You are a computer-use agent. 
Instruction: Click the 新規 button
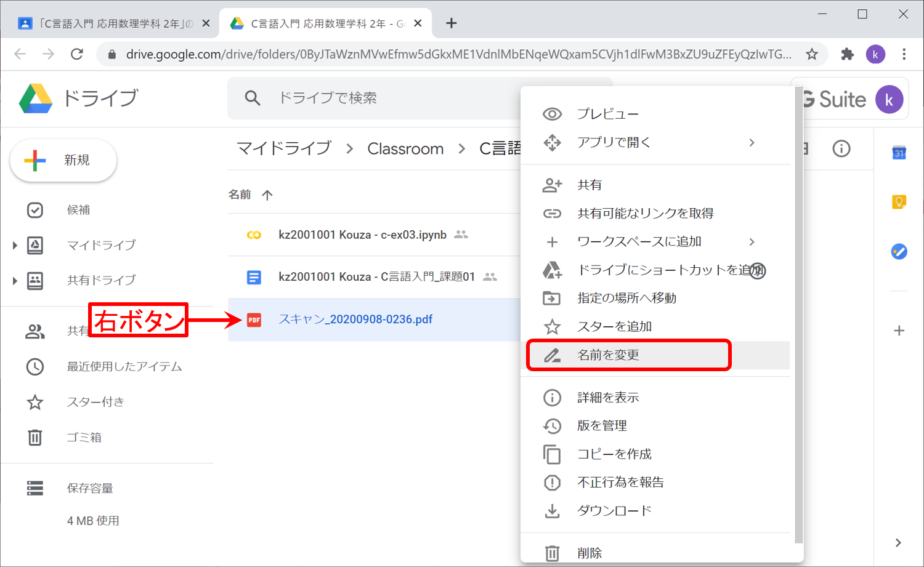tap(63, 160)
